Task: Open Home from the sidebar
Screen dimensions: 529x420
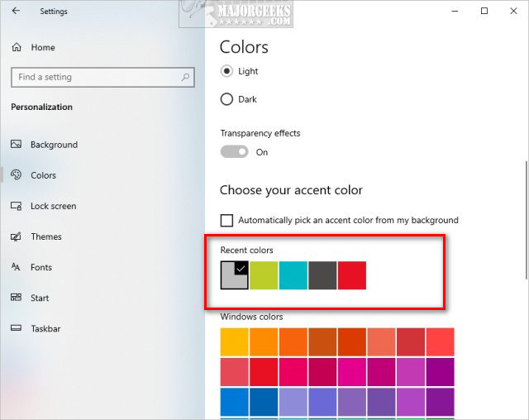Action: (x=42, y=48)
